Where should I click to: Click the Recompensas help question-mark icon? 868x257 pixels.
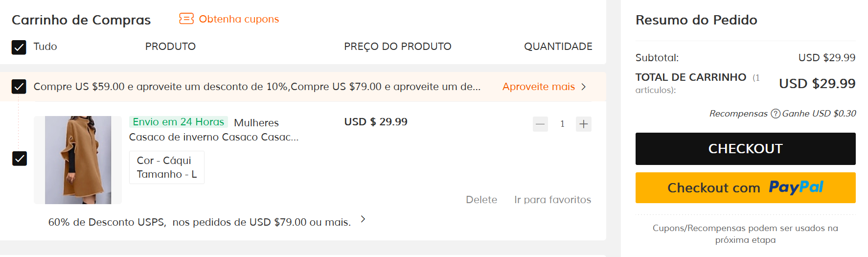[776, 114]
